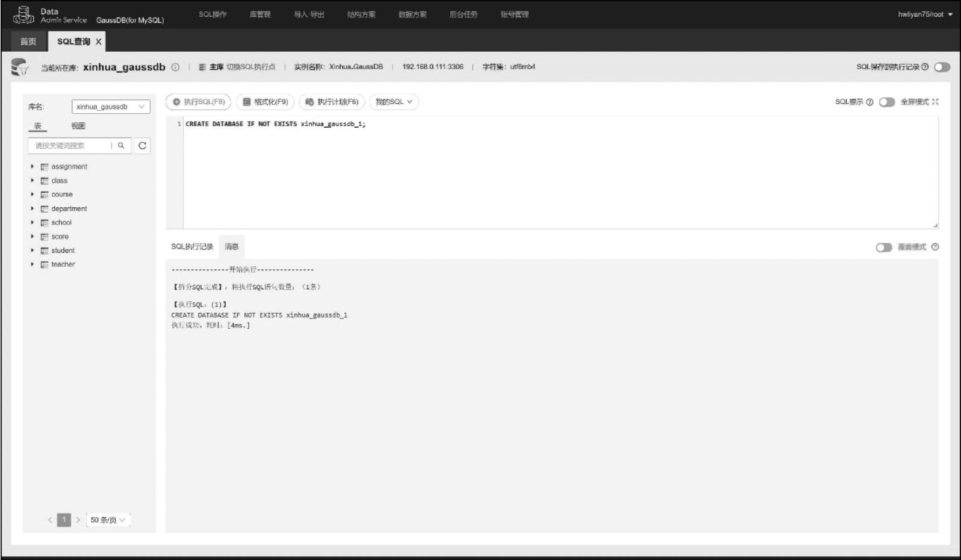Expand the course table node
Image resolution: width=961 pixels, height=560 pixels.
point(33,194)
